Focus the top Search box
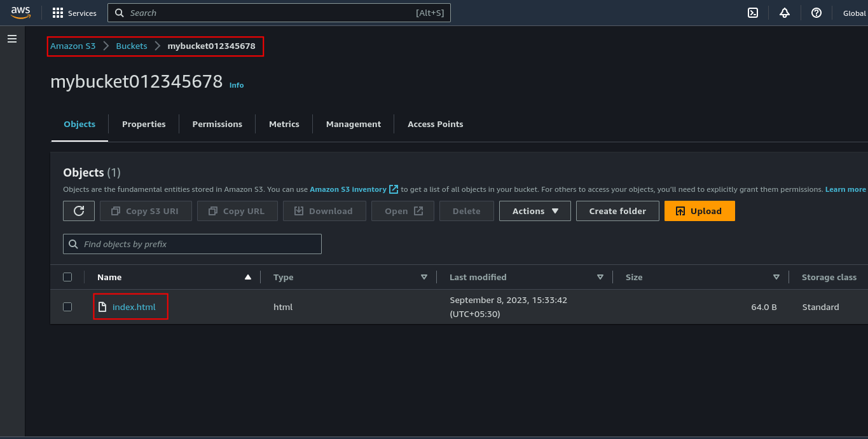 click(279, 13)
